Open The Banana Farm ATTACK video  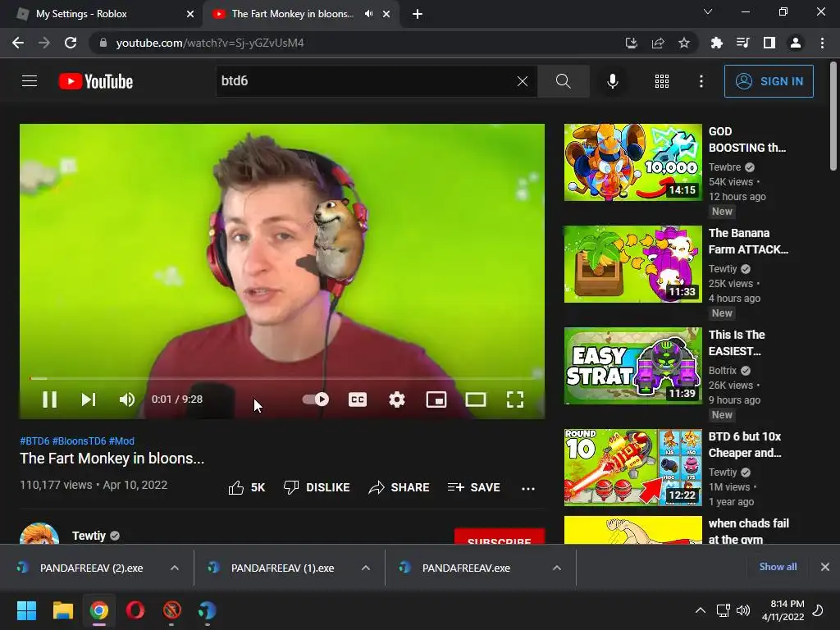(x=632, y=264)
